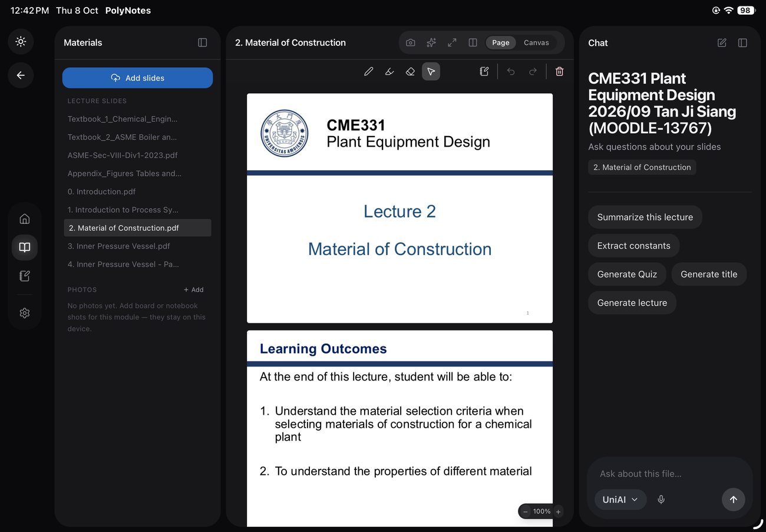
Task: Delete annotations with the red trash icon
Action: click(560, 71)
